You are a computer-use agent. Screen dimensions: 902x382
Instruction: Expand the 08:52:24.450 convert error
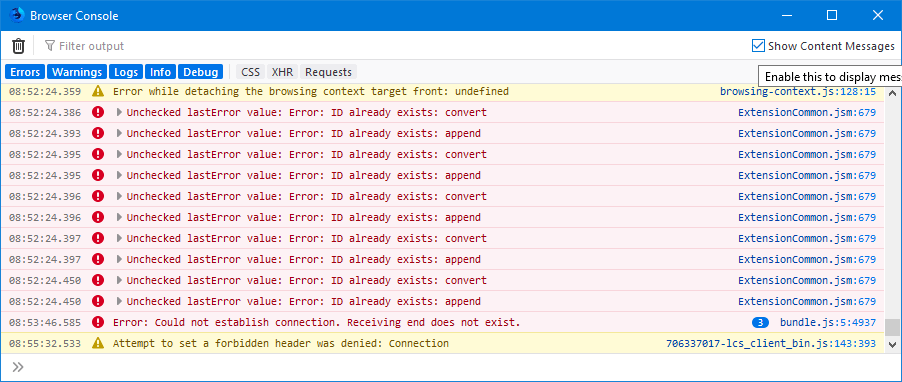(119, 280)
